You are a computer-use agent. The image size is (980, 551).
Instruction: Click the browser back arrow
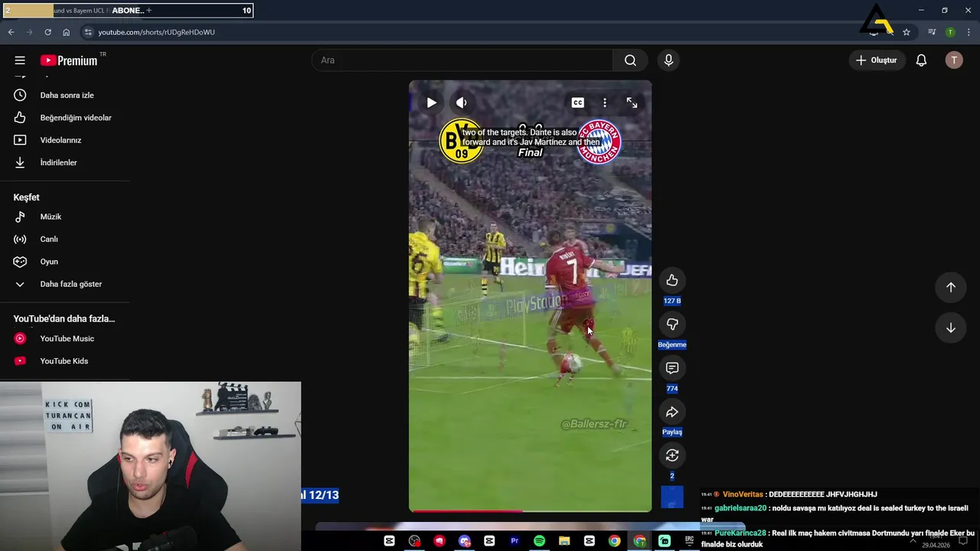[x=11, y=32]
